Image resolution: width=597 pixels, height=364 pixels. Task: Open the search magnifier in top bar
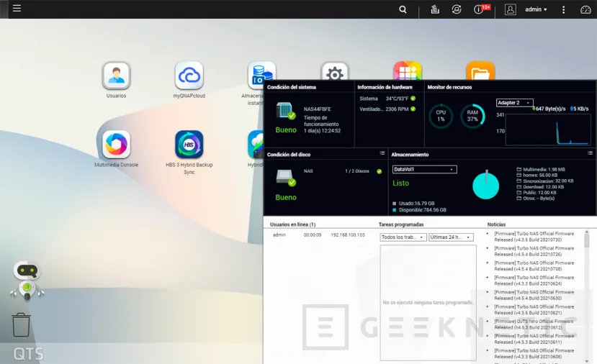(x=403, y=9)
